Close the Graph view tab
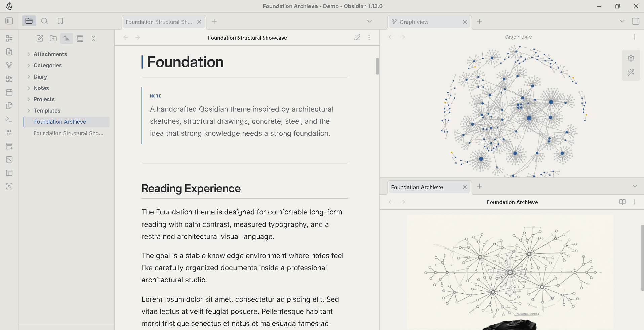 [x=465, y=22]
